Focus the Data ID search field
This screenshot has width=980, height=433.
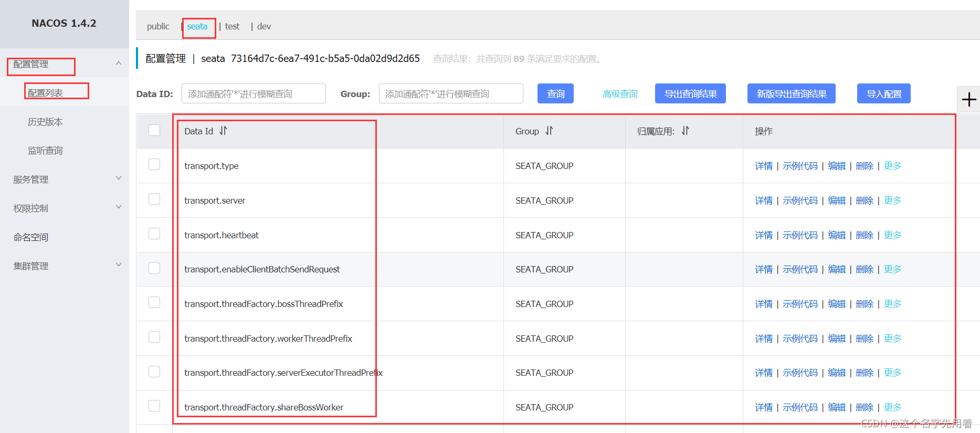pyautogui.click(x=254, y=93)
